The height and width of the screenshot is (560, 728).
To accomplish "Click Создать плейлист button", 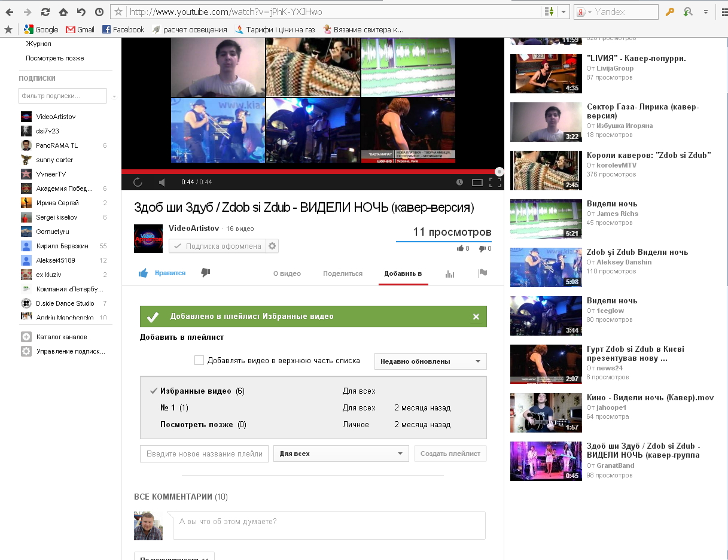I will click(450, 454).
